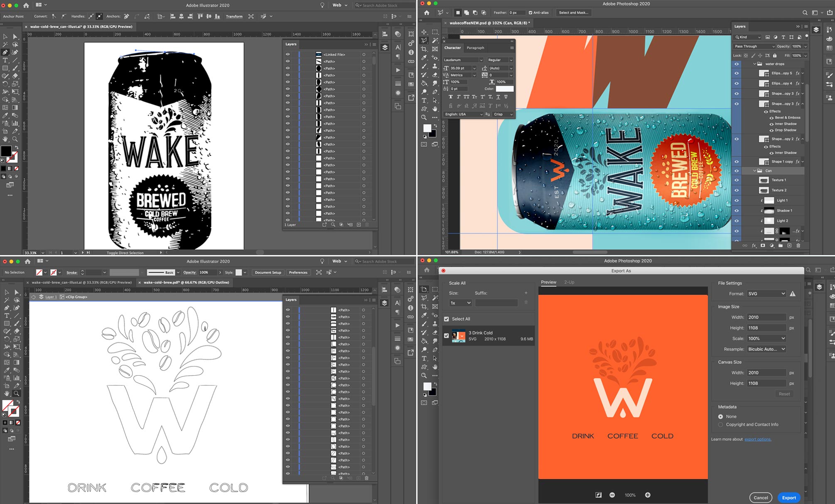
Task: Open the Pass Through blend mode dropdown
Action: (x=754, y=47)
